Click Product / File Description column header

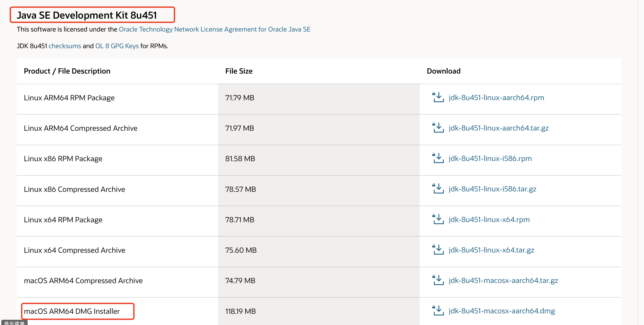(x=67, y=71)
